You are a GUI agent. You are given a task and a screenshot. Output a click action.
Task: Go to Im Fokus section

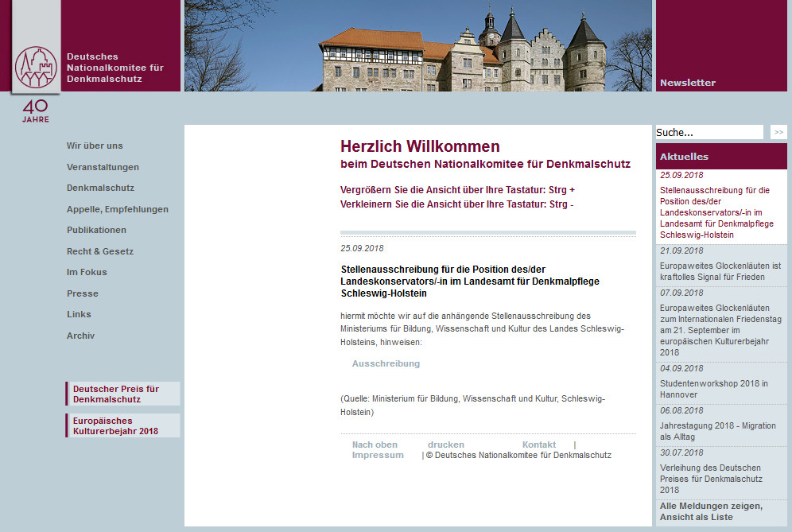click(x=87, y=272)
